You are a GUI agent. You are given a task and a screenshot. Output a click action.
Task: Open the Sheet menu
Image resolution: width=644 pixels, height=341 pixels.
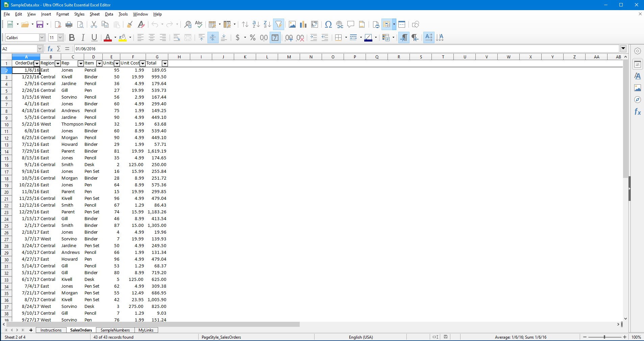point(95,14)
